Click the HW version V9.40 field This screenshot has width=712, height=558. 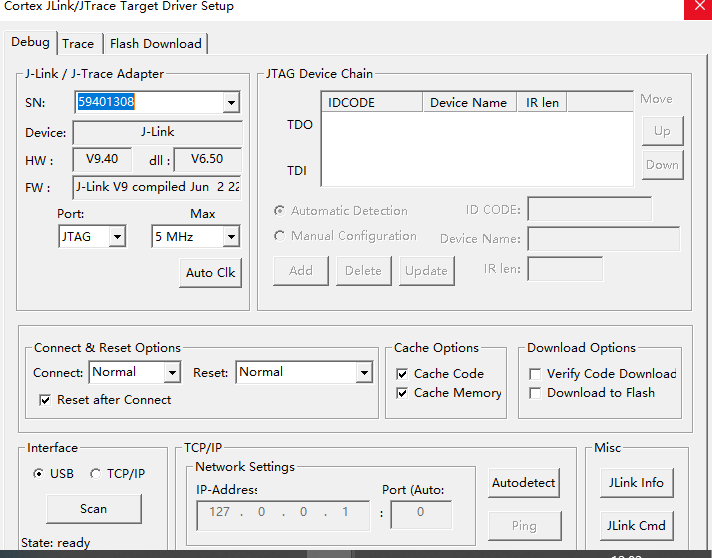tap(102, 159)
